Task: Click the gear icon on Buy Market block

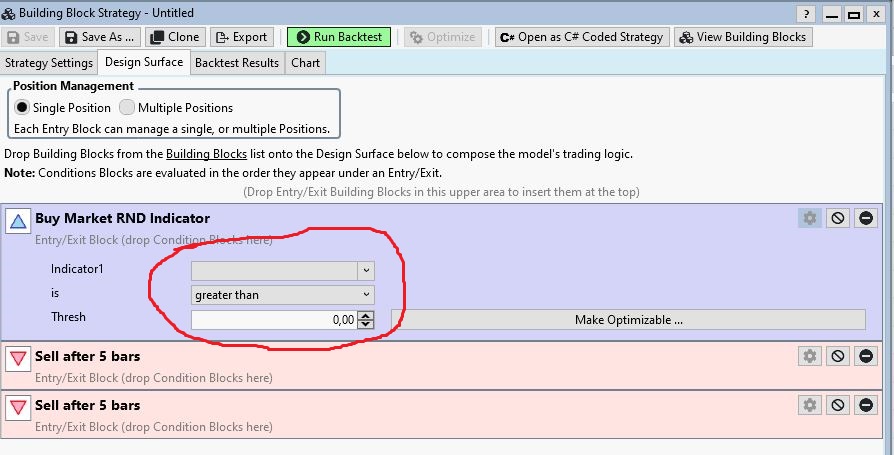Action: click(x=809, y=218)
